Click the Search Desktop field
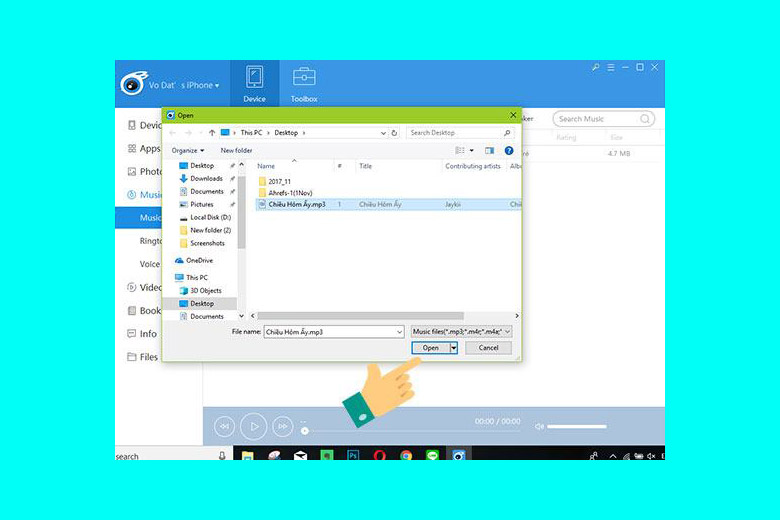 coord(460,133)
